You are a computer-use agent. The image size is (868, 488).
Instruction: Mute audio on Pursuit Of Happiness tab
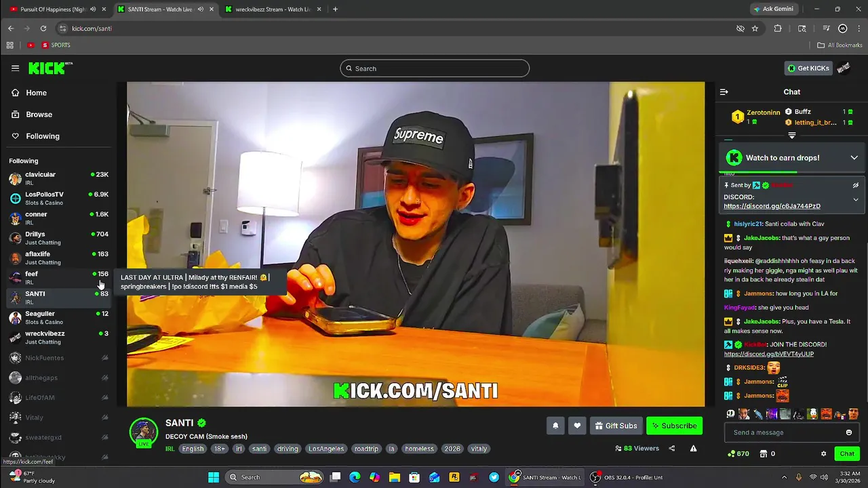tap(92, 9)
